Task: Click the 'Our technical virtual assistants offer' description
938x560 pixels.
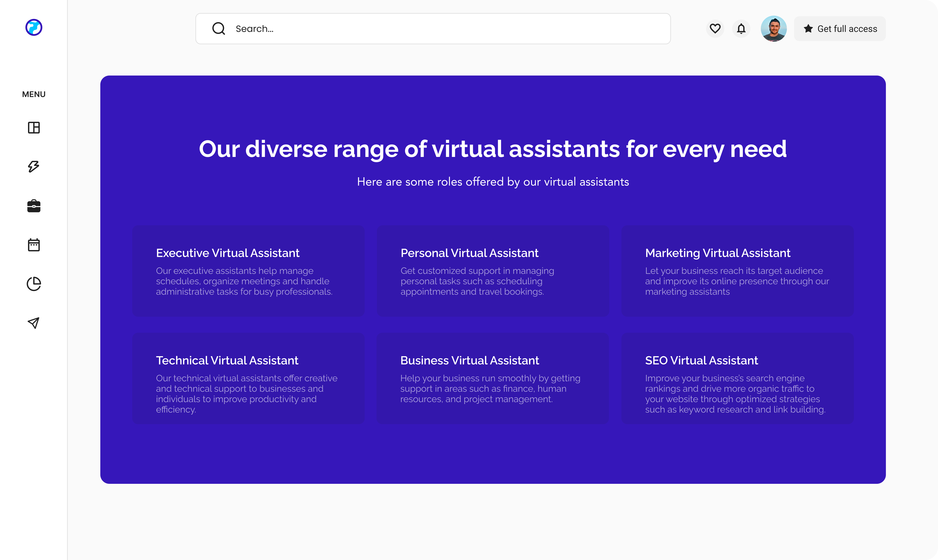Action: pyautogui.click(x=247, y=394)
